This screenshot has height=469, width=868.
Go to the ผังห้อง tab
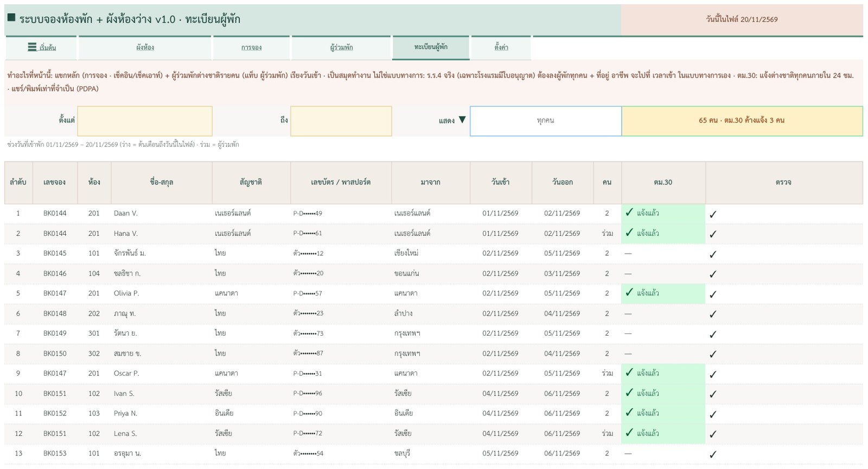pyautogui.click(x=145, y=48)
